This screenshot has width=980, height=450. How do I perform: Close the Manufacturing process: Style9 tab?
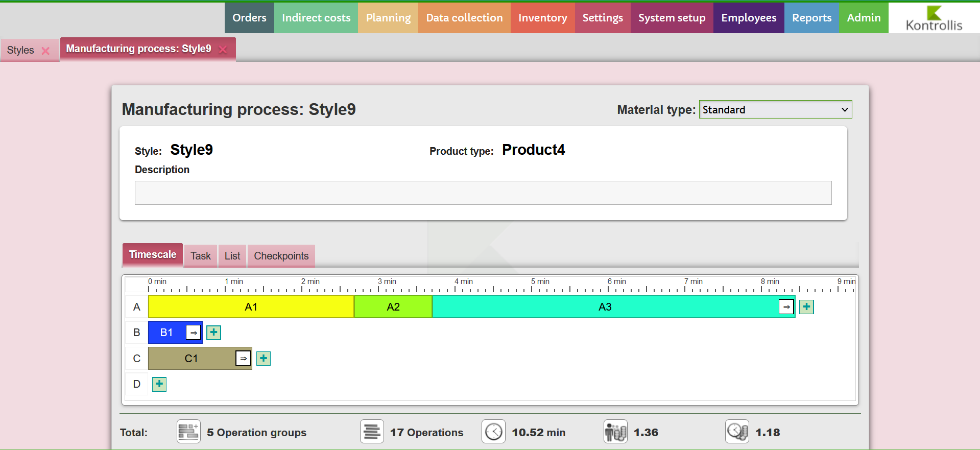(x=223, y=50)
